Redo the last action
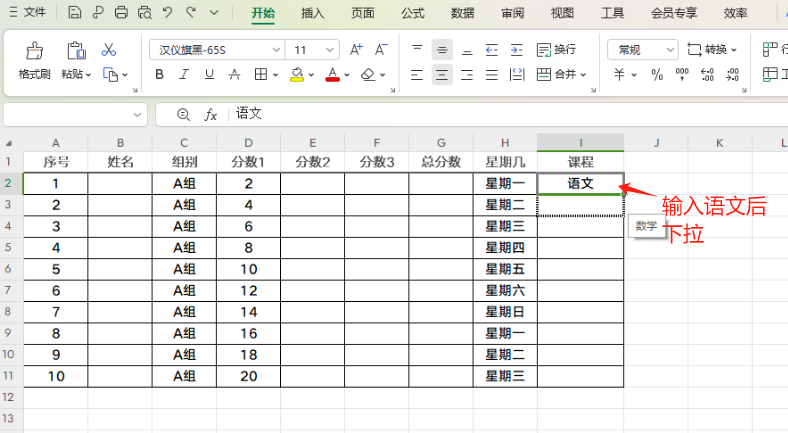 tap(190, 12)
